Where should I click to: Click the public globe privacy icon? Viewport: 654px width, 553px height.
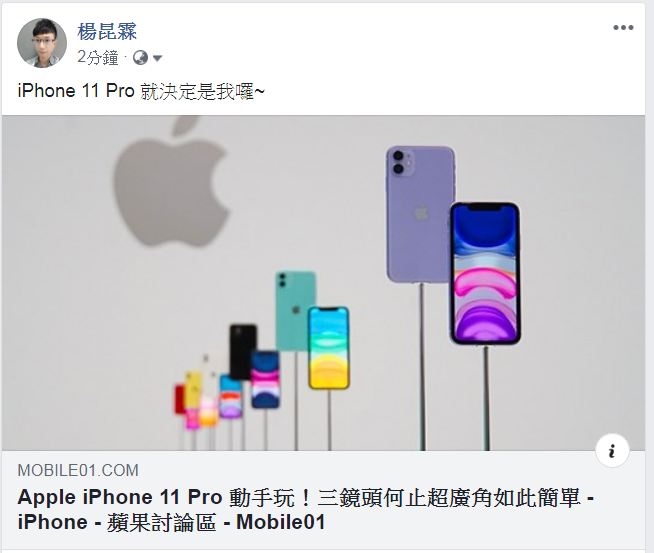pos(140,58)
